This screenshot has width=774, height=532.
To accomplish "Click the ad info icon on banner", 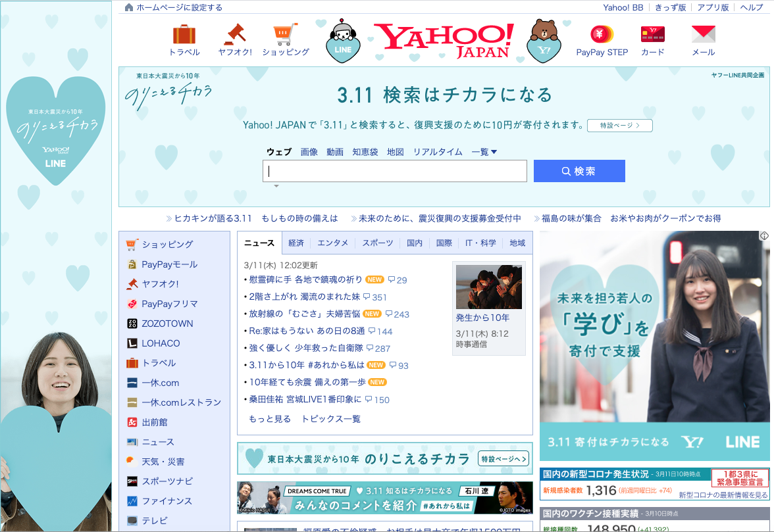I will [764, 235].
